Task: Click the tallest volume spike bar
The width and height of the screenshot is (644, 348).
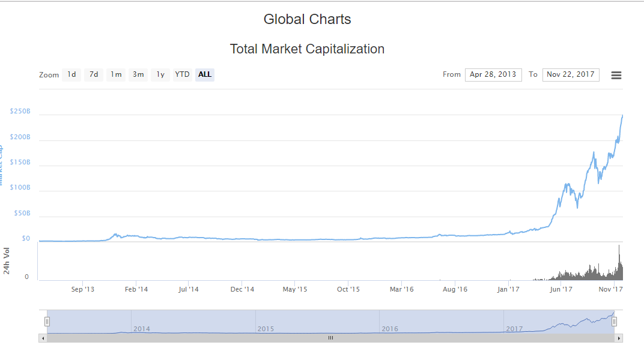Action: click(619, 263)
